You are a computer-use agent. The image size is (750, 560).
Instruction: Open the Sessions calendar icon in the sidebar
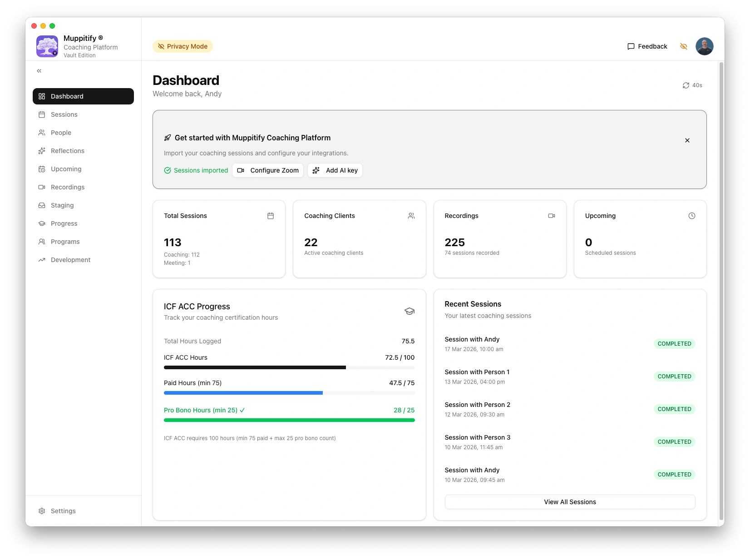42,114
